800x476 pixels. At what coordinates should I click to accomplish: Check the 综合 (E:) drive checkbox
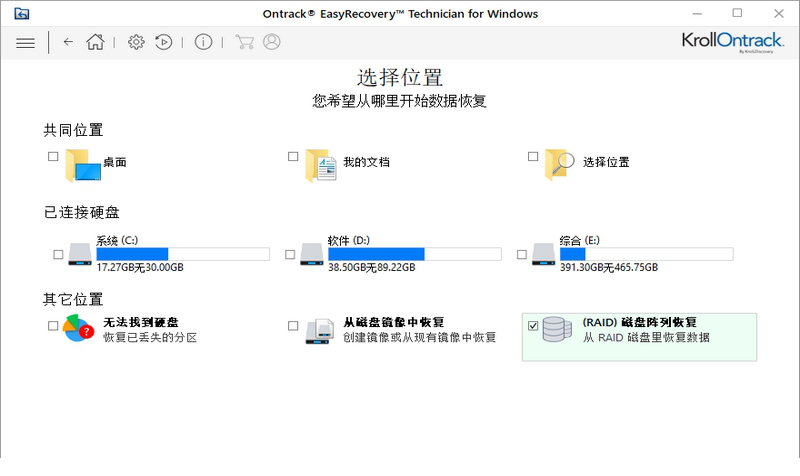point(521,254)
